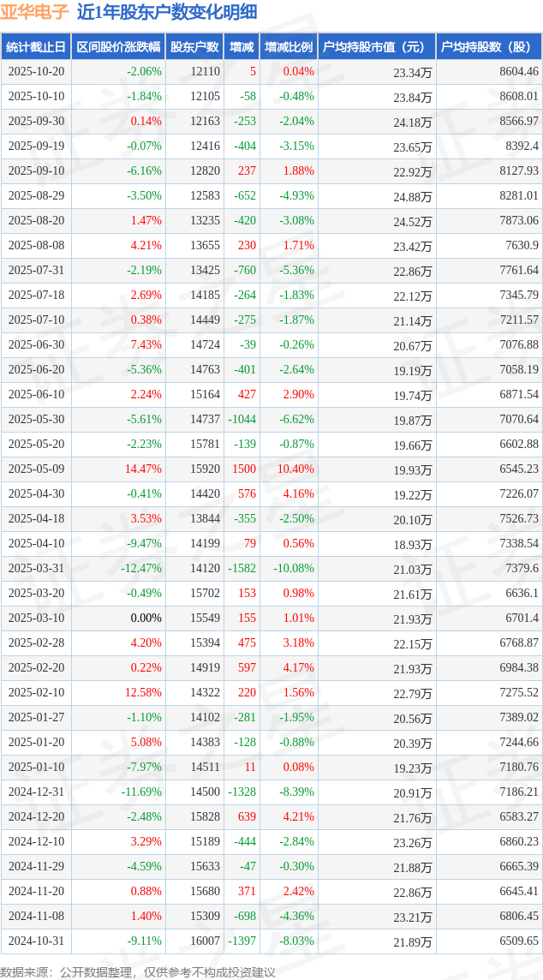
Task: Click the 区间股价涨跌幅 column header
Action: coord(118,47)
